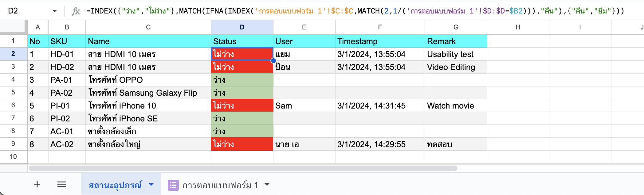This screenshot has height=195, width=644.
Task: Click into the formula bar text
Action: (338, 11)
